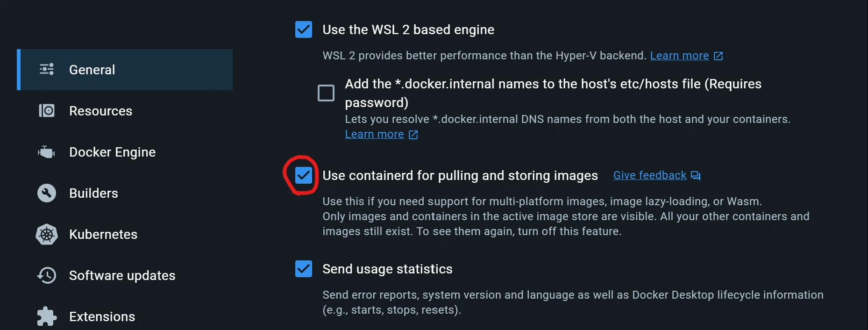Open Learn more link for docker.internal DNS
The width and height of the screenshot is (868, 330).
(374, 134)
